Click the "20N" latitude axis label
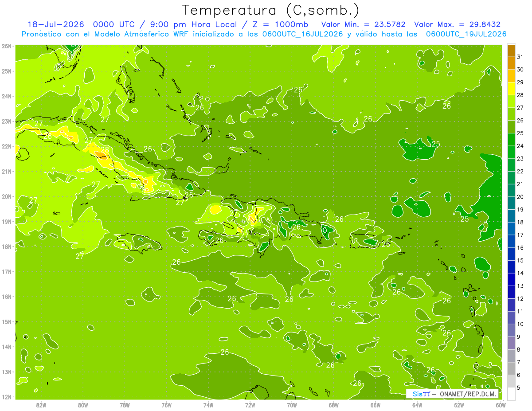 7,196
